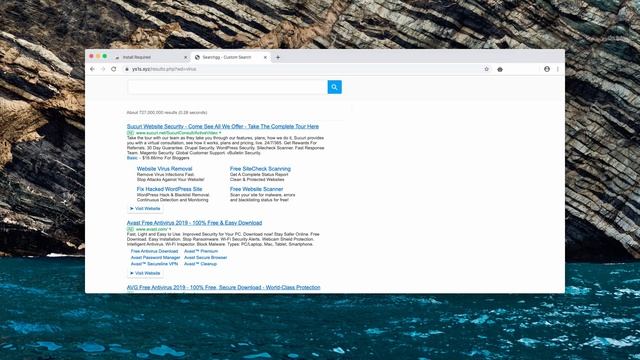Open Website Virus Removal sitelink
The height and width of the screenshot is (360, 640).
[164, 169]
